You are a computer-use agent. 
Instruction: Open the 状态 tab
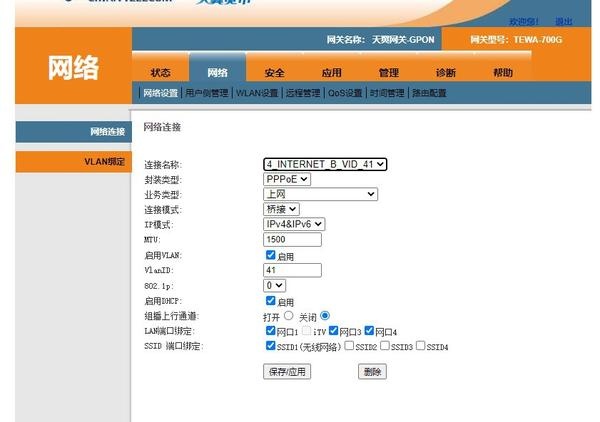[160, 72]
